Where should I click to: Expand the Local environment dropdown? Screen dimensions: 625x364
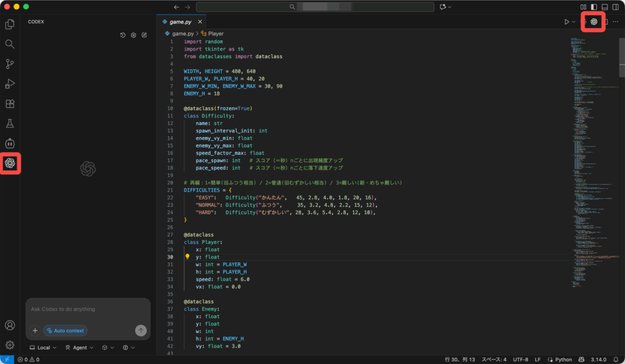(x=43, y=348)
